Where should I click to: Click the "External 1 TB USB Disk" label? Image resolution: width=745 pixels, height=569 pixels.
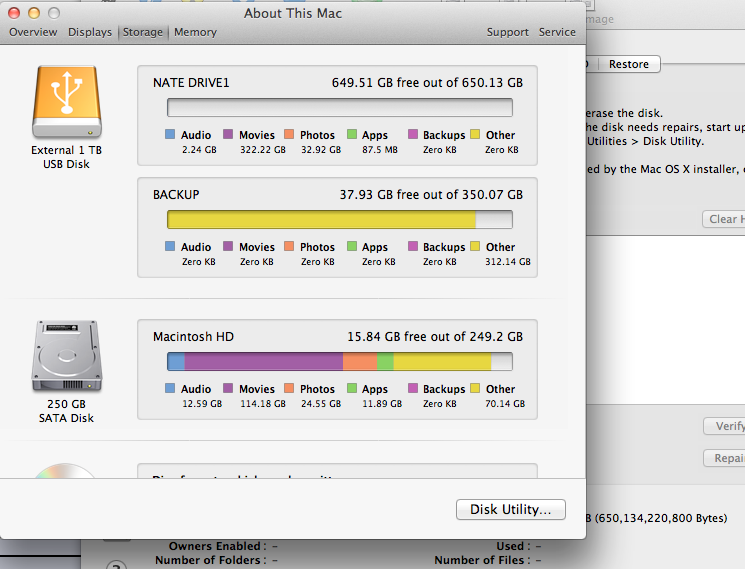click(67, 157)
